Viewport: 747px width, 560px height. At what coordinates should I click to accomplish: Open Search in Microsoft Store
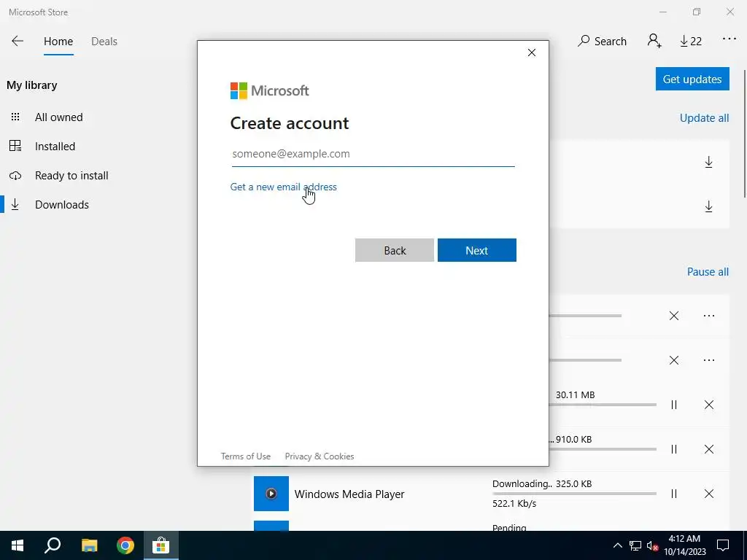(x=602, y=41)
